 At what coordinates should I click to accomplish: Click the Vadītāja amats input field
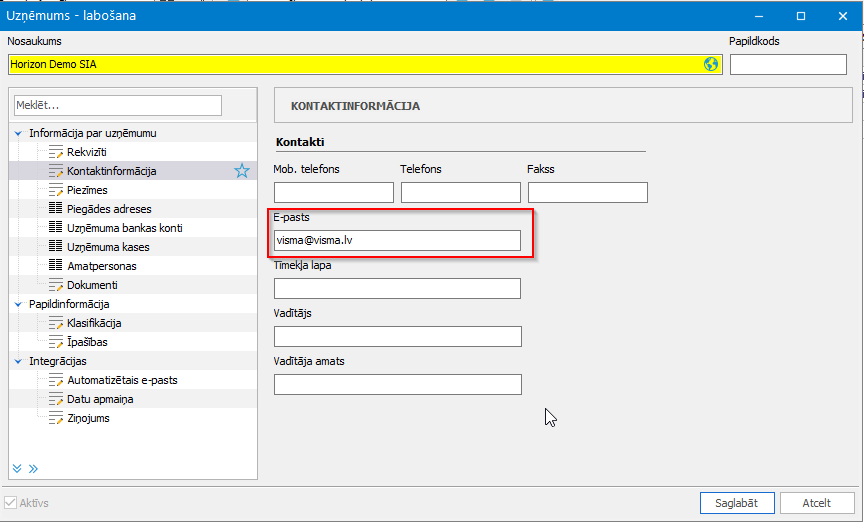pyautogui.click(x=398, y=384)
